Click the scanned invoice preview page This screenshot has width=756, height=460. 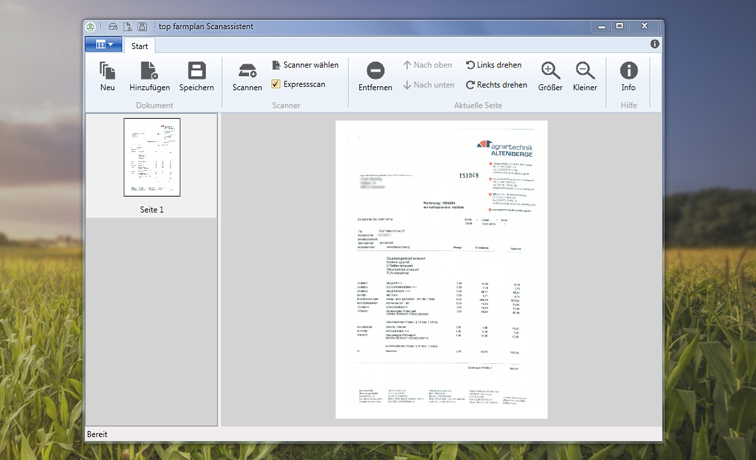[441, 269]
